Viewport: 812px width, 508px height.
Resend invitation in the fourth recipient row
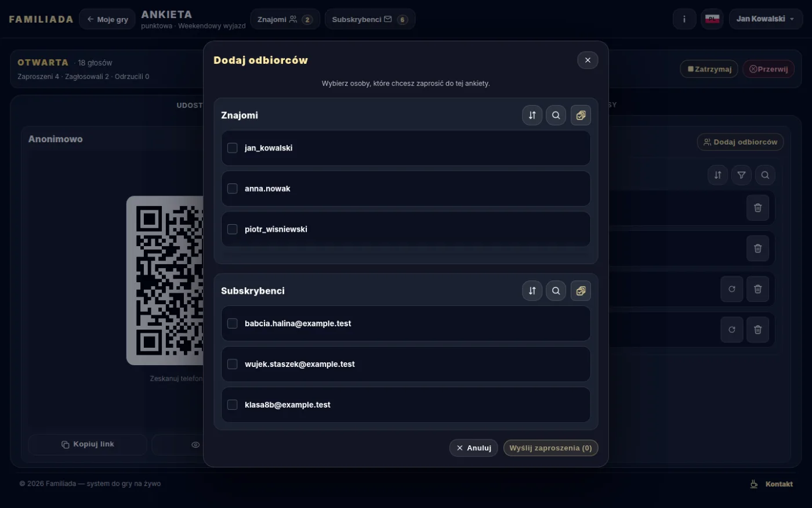(732, 330)
